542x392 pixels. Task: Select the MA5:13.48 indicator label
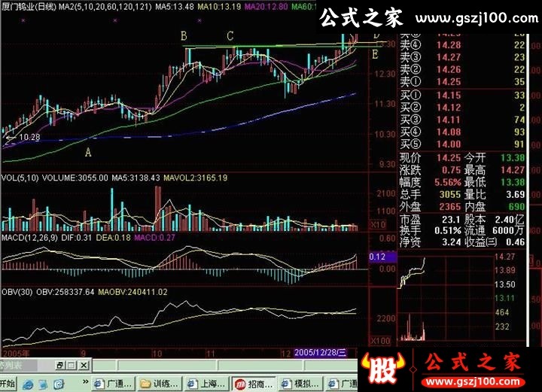pos(174,7)
